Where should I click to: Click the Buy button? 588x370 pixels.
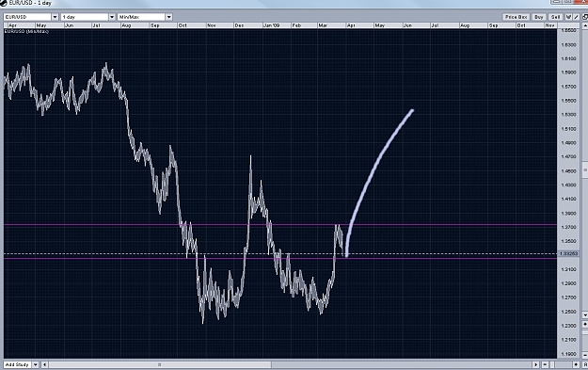tap(539, 17)
